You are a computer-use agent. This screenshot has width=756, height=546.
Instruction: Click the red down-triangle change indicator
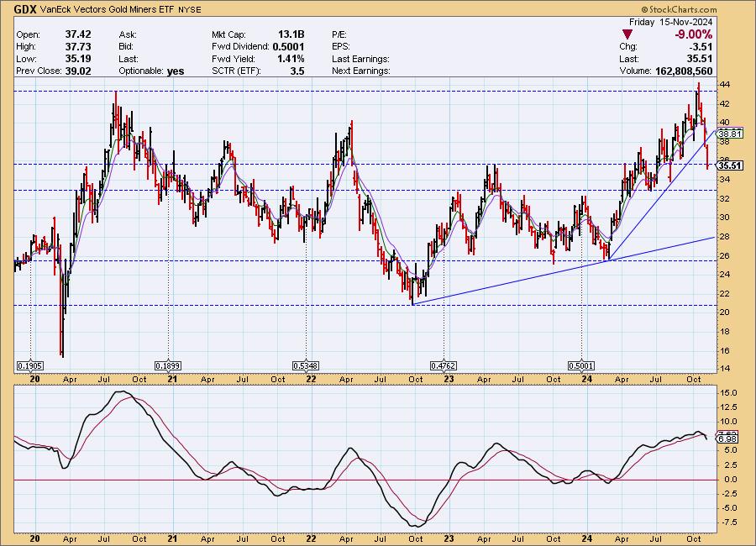tap(627, 34)
